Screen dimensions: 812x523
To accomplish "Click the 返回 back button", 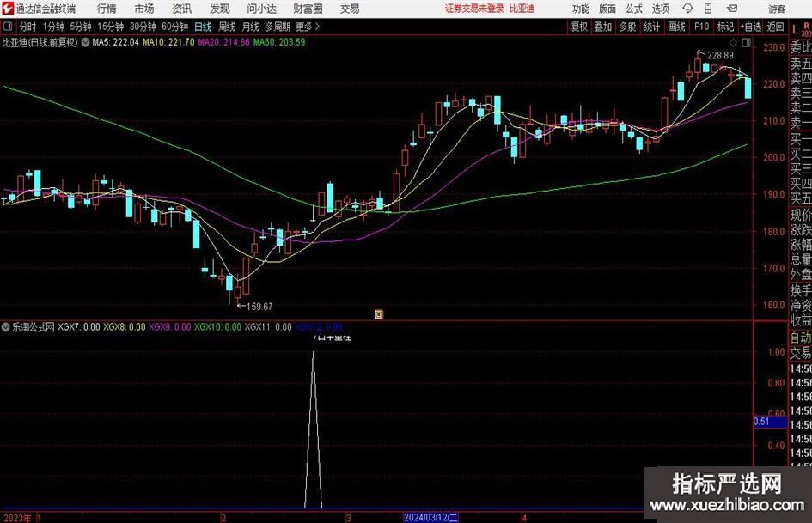I will 775,27.
